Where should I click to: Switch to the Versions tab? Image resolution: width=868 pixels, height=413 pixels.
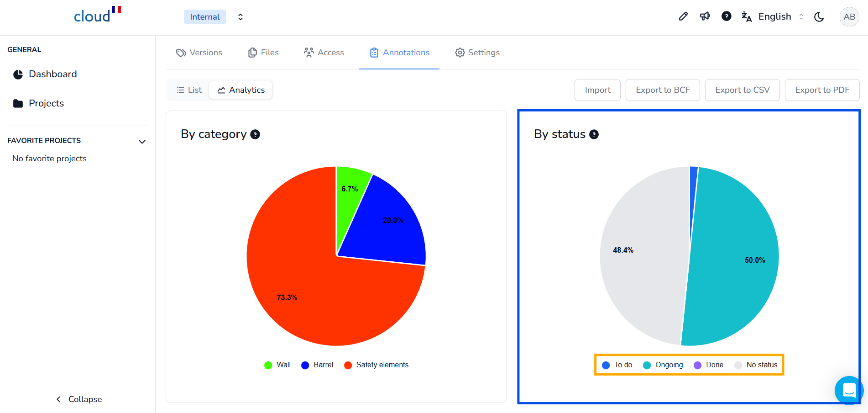click(199, 53)
